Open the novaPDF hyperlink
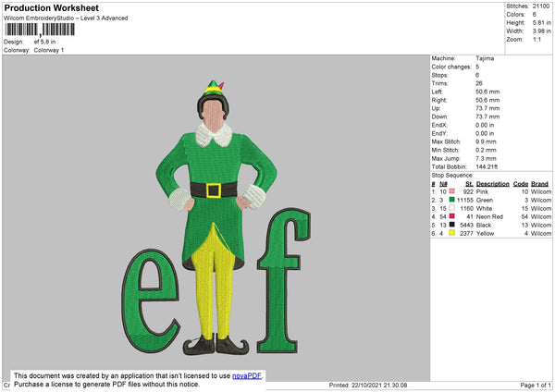Screen dimensions: 555x392 [247, 376]
